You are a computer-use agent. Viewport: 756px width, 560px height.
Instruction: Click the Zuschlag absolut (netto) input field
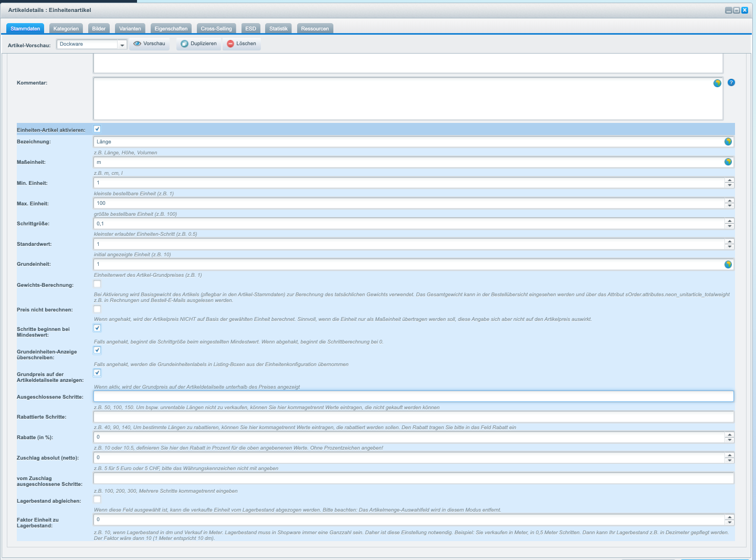coord(409,458)
